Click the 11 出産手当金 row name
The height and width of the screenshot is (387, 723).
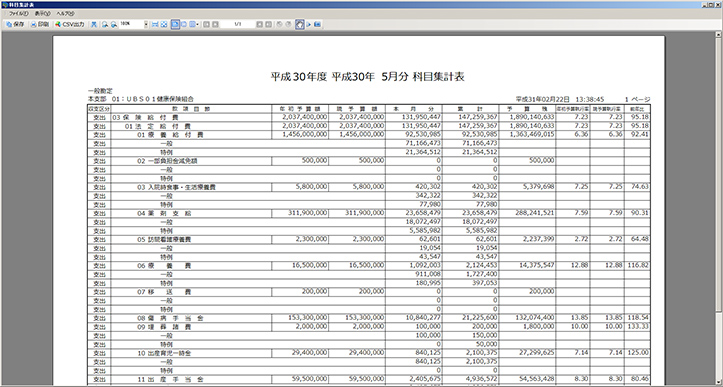(170, 379)
